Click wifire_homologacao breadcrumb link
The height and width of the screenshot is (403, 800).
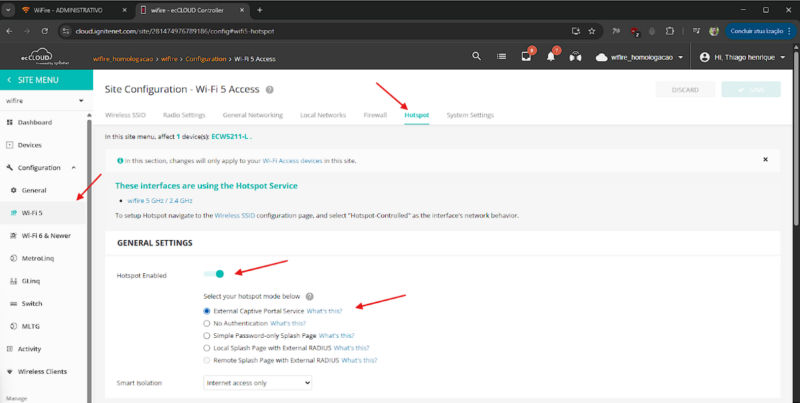click(123, 59)
